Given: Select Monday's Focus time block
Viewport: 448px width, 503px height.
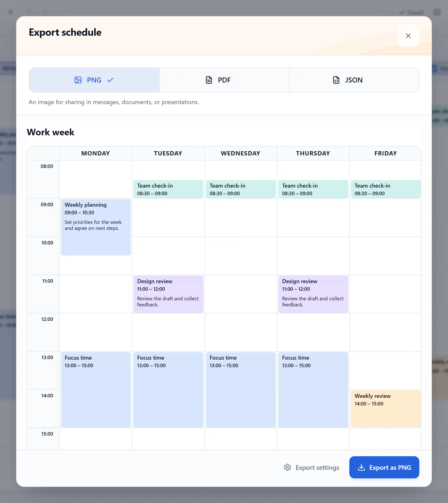Looking at the screenshot, I should click(x=96, y=390).
